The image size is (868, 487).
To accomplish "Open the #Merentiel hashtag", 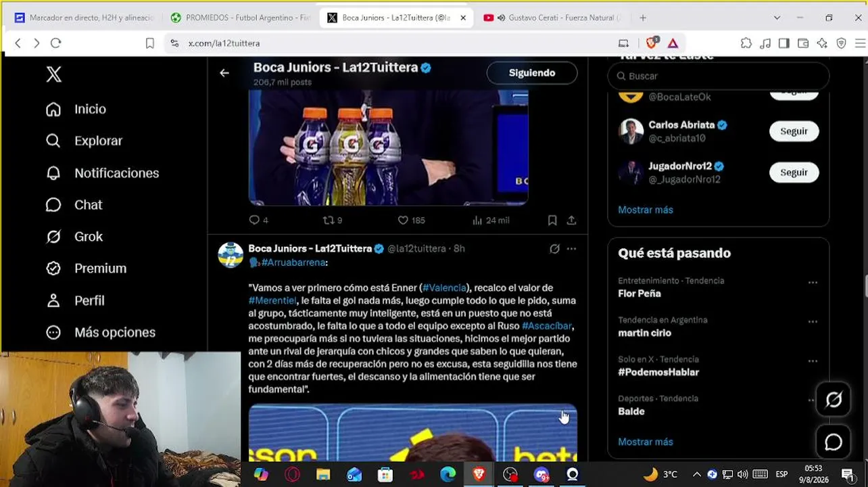I will (x=272, y=300).
